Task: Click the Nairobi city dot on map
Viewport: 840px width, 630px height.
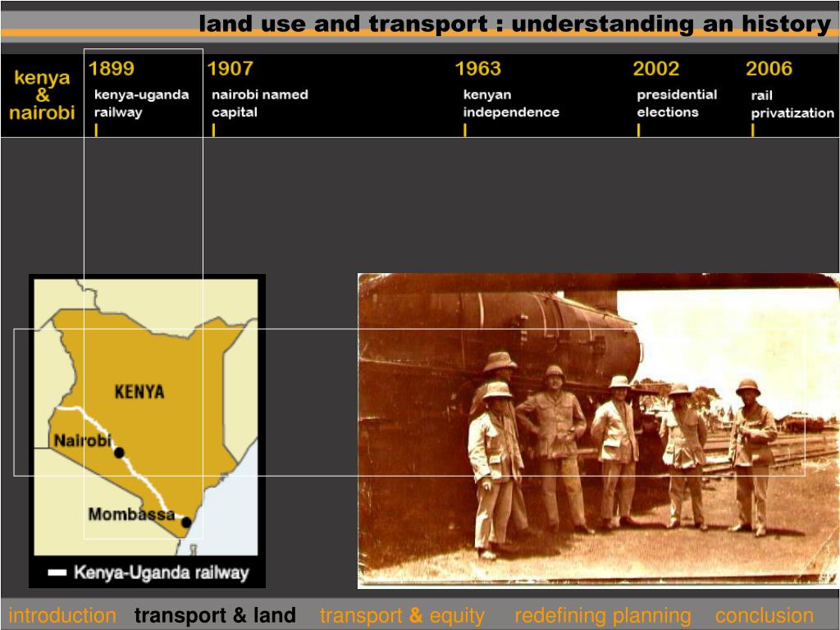Action: (x=119, y=453)
